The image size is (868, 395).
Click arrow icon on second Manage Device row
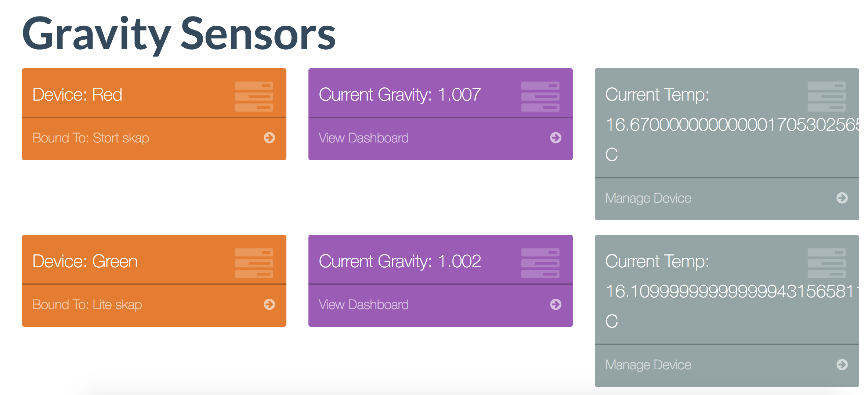(842, 365)
